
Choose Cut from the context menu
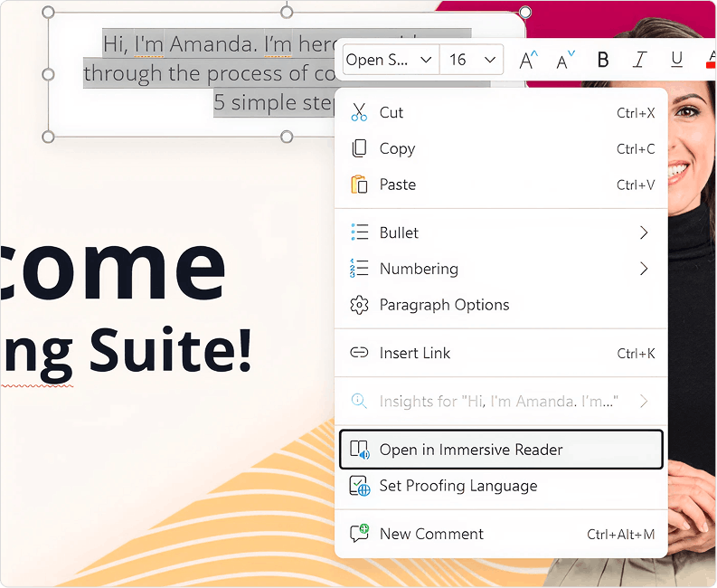[x=501, y=112]
